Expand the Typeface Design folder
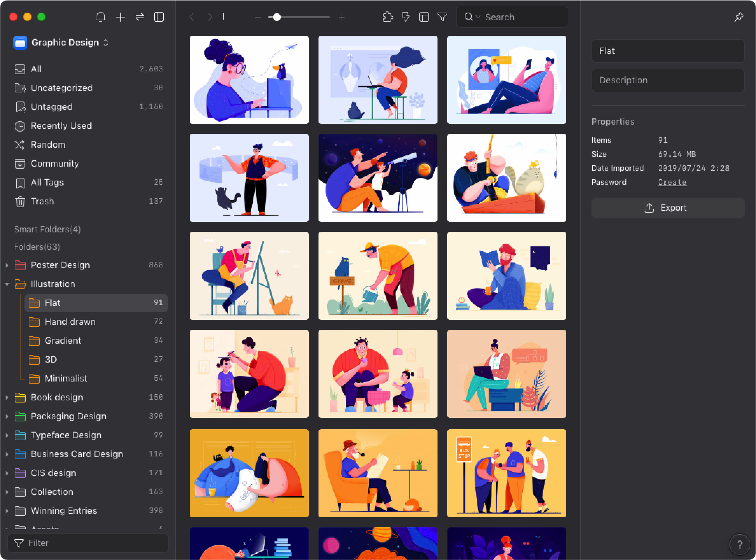 (x=7, y=435)
